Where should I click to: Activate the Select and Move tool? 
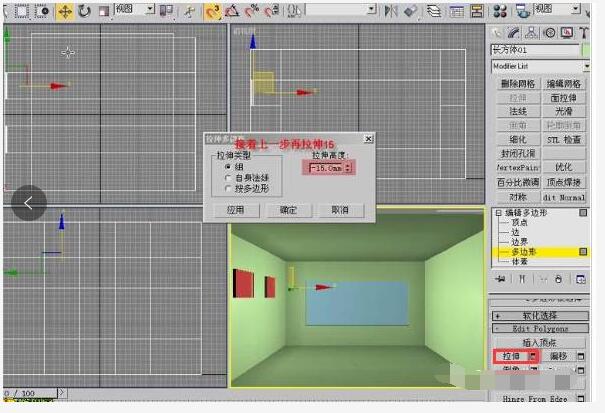(x=65, y=12)
